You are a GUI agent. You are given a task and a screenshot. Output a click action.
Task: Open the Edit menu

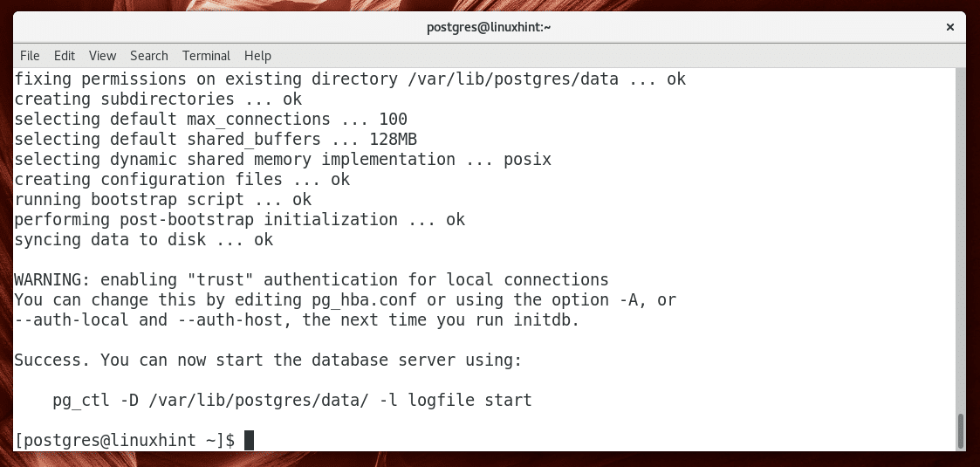pos(65,56)
